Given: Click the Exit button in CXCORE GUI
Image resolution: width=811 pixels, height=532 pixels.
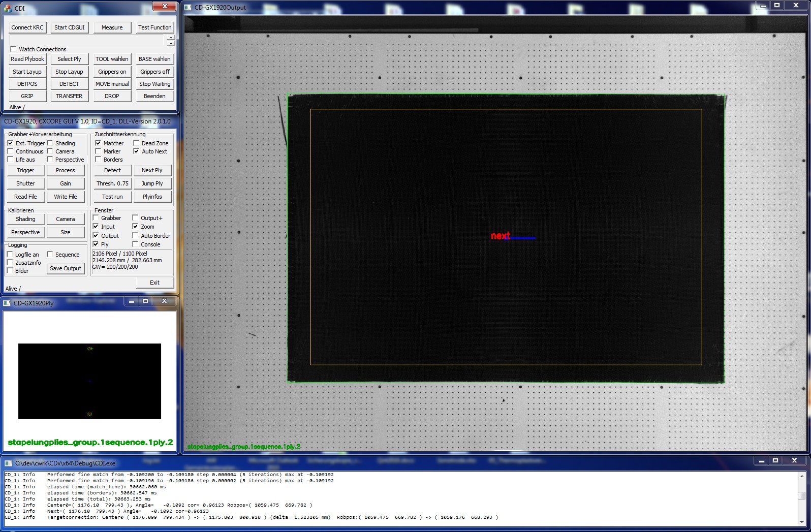Looking at the screenshot, I should pyautogui.click(x=154, y=283).
